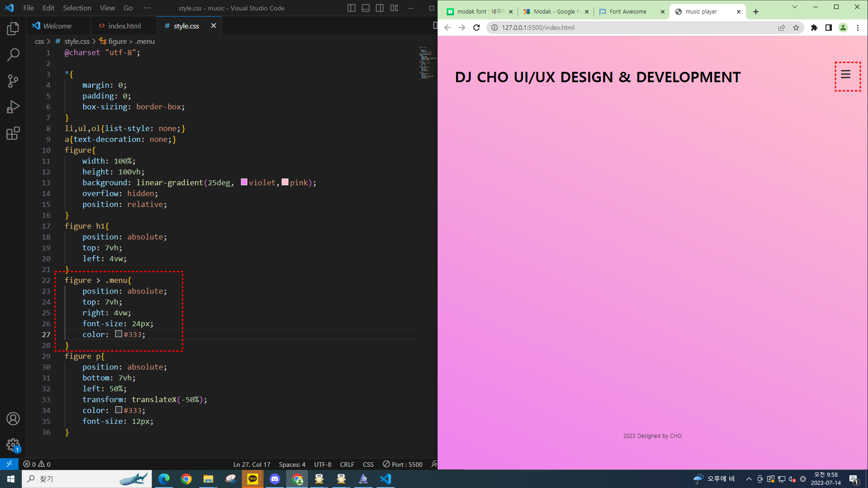Open the Source Control view

(13, 81)
